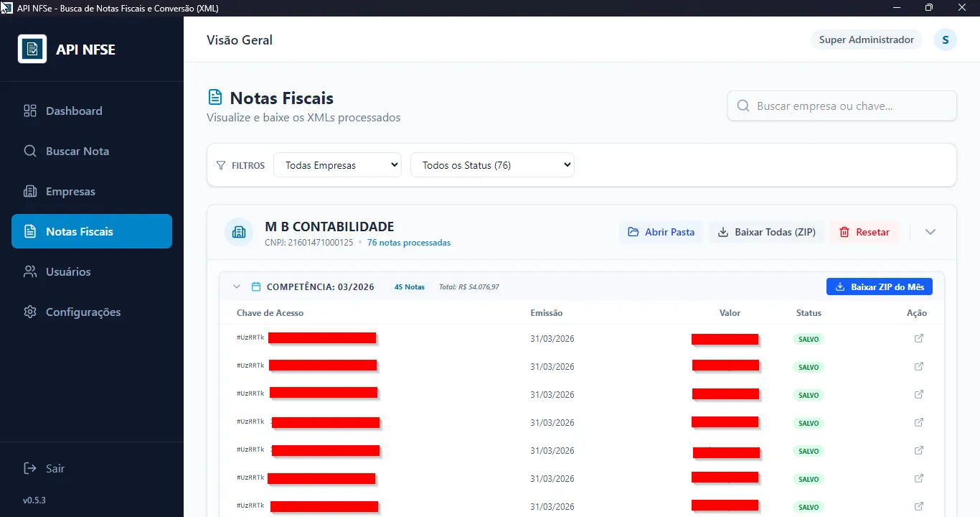The width and height of the screenshot is (980, 517).
Task: Open the sixth nota's external link icon
Action: point(919,478)
